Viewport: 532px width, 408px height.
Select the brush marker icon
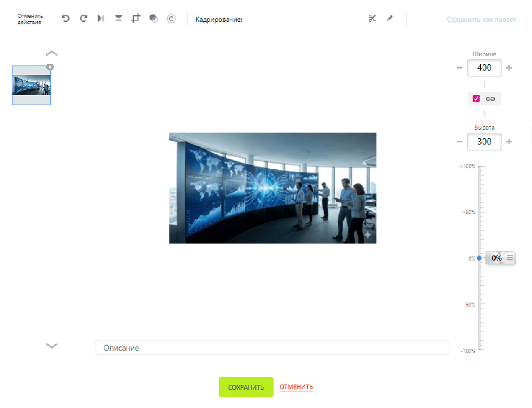390,19
